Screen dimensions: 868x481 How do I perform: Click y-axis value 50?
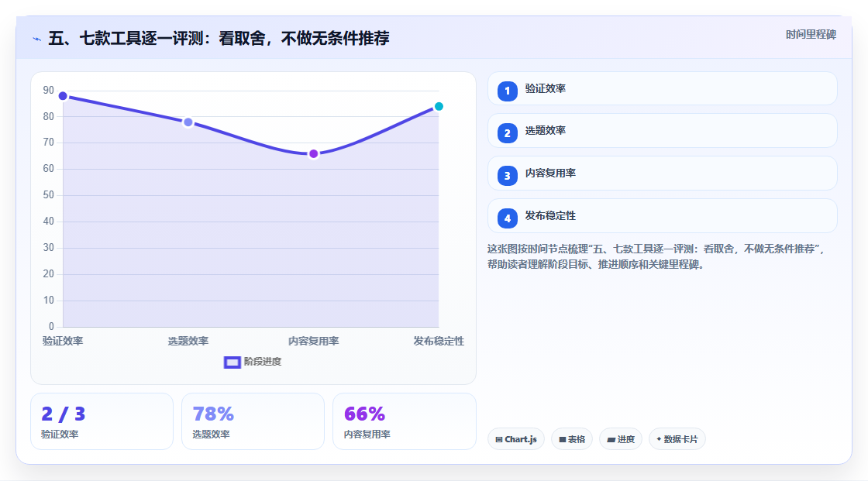pyautogui.click(x=49, y=195)
